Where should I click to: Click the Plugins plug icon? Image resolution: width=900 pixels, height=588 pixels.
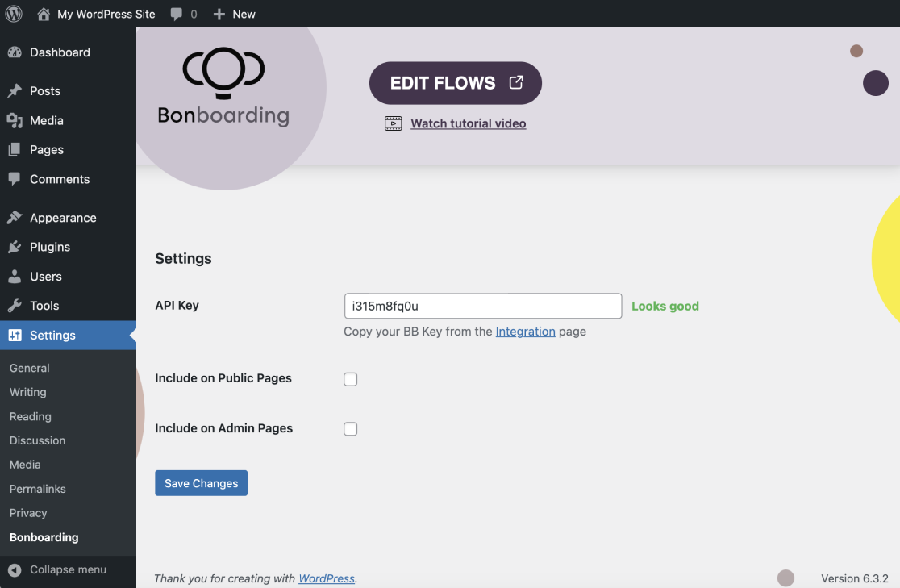click(x=15, y=248)
